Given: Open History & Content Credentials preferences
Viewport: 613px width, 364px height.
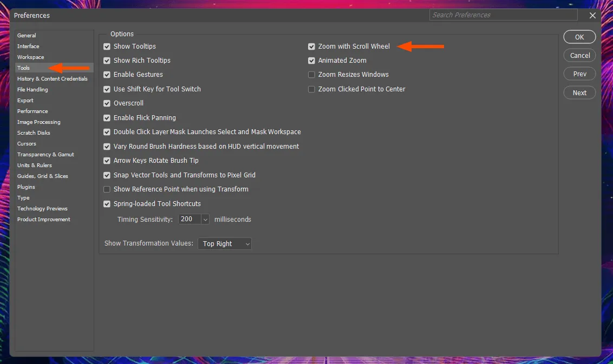Looking at the screenshot, I should 53,78.
